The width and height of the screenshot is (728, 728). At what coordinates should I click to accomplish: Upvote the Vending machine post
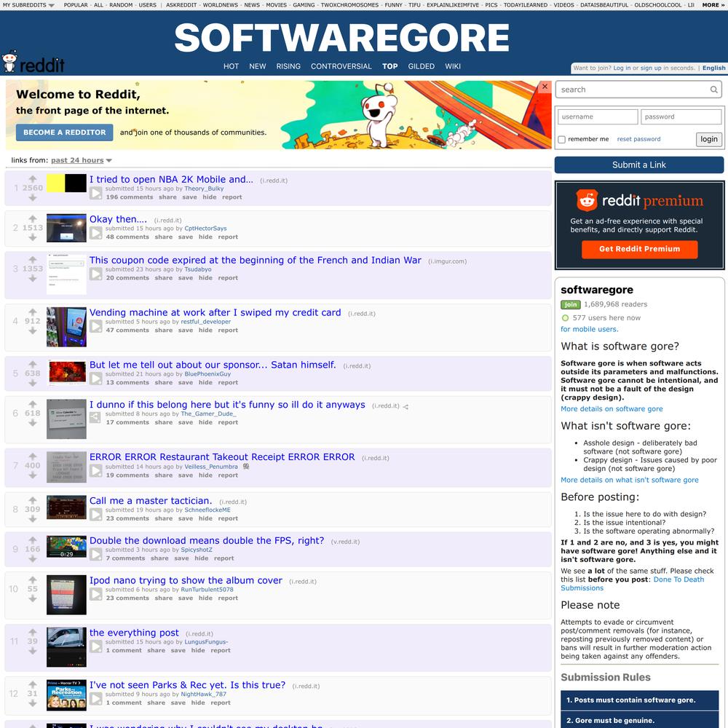coord(33,312)
